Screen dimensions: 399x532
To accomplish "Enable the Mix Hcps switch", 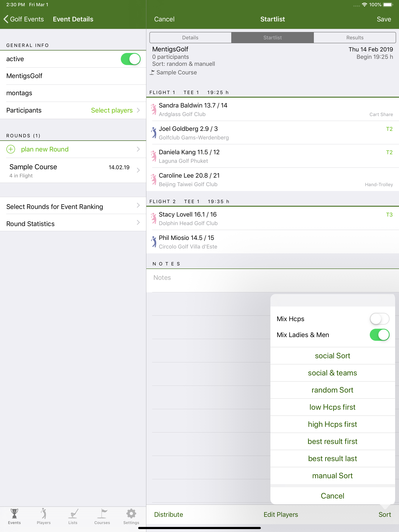I will (380, 319).
